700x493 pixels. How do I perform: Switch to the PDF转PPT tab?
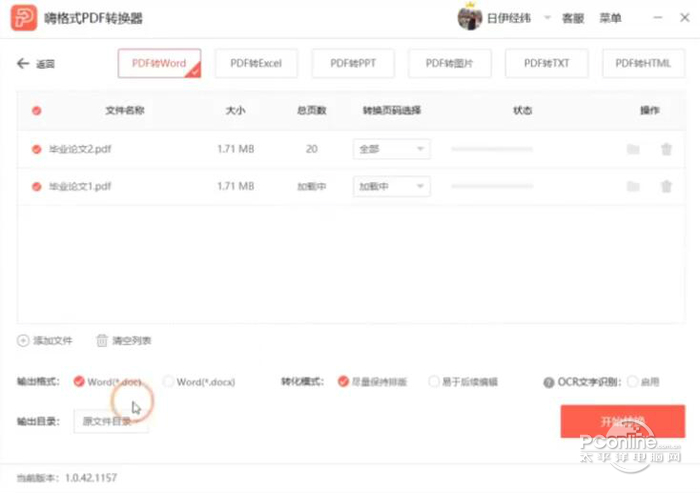(353, 63)
